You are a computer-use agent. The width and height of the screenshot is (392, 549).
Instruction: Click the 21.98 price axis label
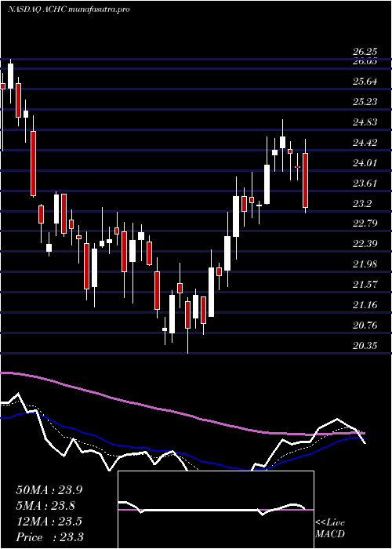[x=365, y=264]
